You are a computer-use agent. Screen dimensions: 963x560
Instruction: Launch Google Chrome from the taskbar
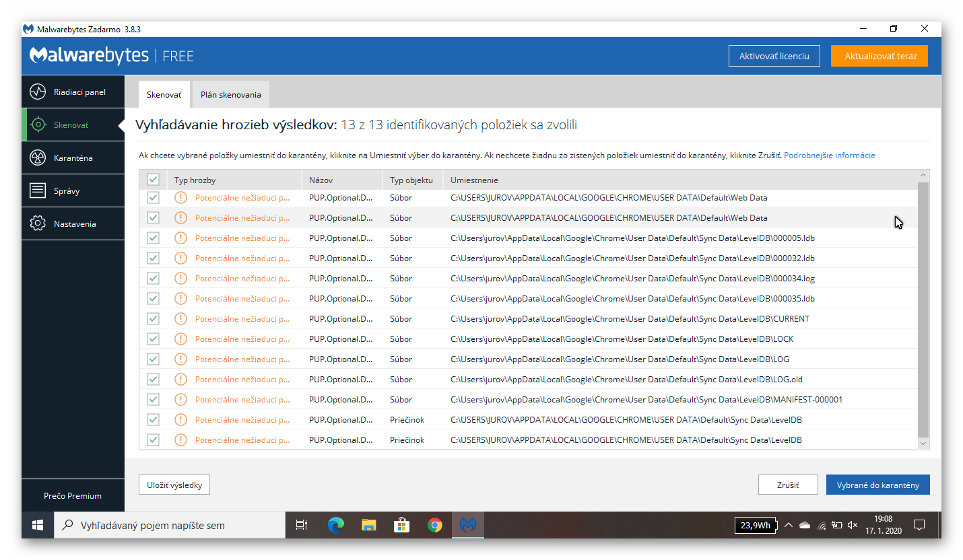pyautogui.click(x=435, y=525)
